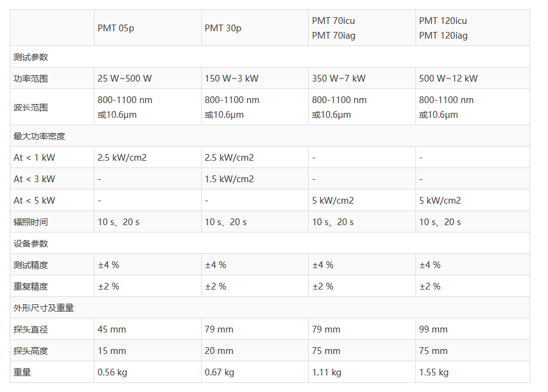Click the 99 mm probe diameter cell
Viewport: 548px width, 392px height.
pyautogui.click(x=433, y=329)
